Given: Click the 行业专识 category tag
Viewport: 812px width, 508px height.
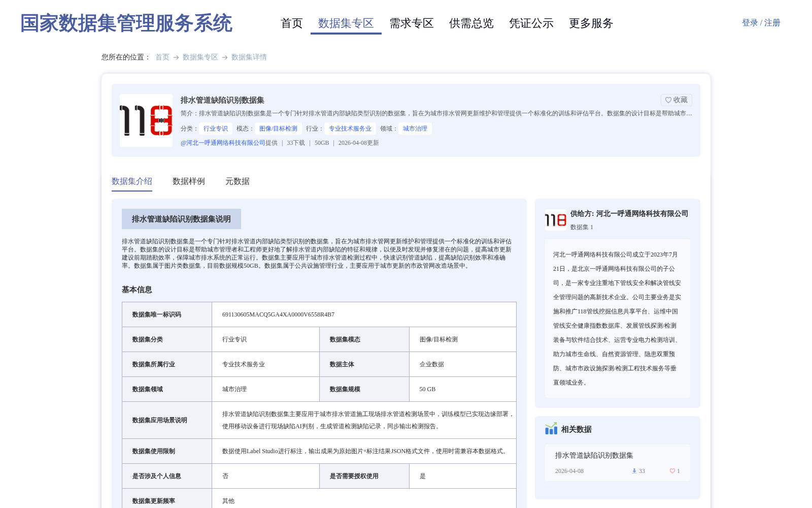Looking at the screenshot, I should (x=216, y=129).
